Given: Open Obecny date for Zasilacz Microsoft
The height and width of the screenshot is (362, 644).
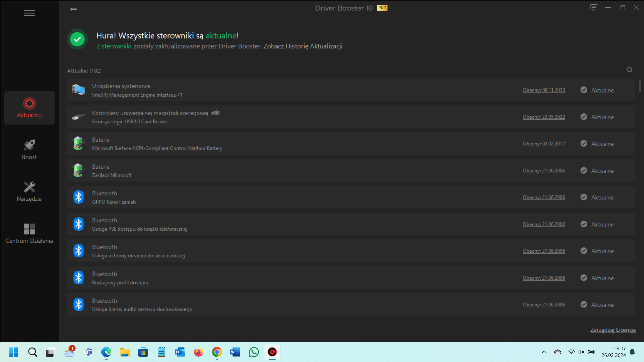Looking at the screenshot, I should coord(543,171).
